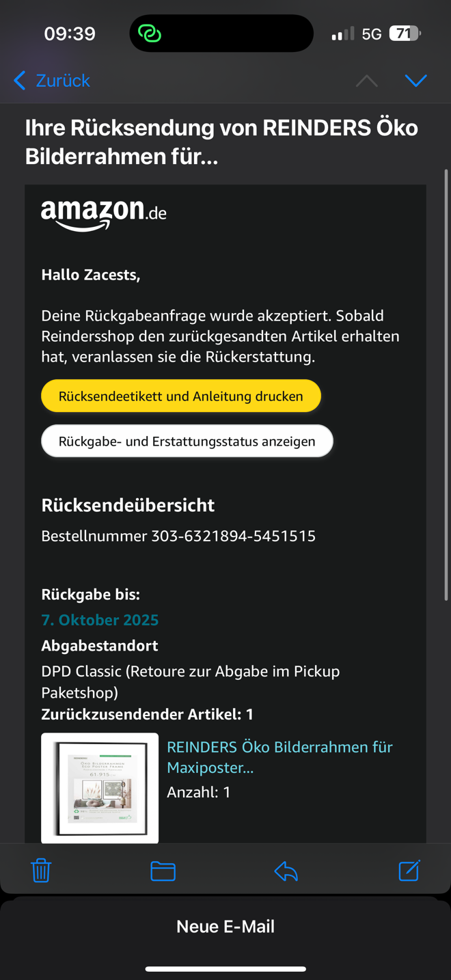The height and width of the screenshot is (980, 451).
Task: Expand the 'Neue E-Mail' draft bar
Action: [x=225, y=927]
